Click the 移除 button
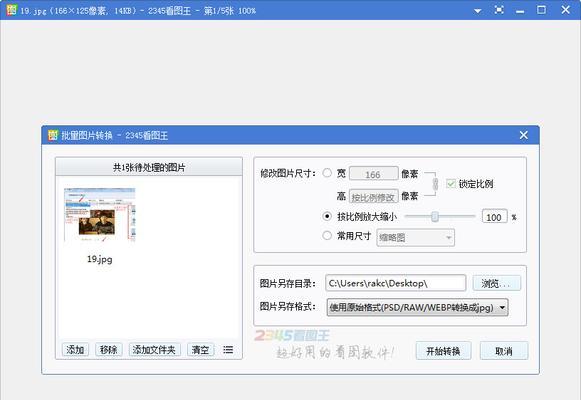The width and height of the screenshot is (581, 400). pyautogui.click(x=109, y=350)
